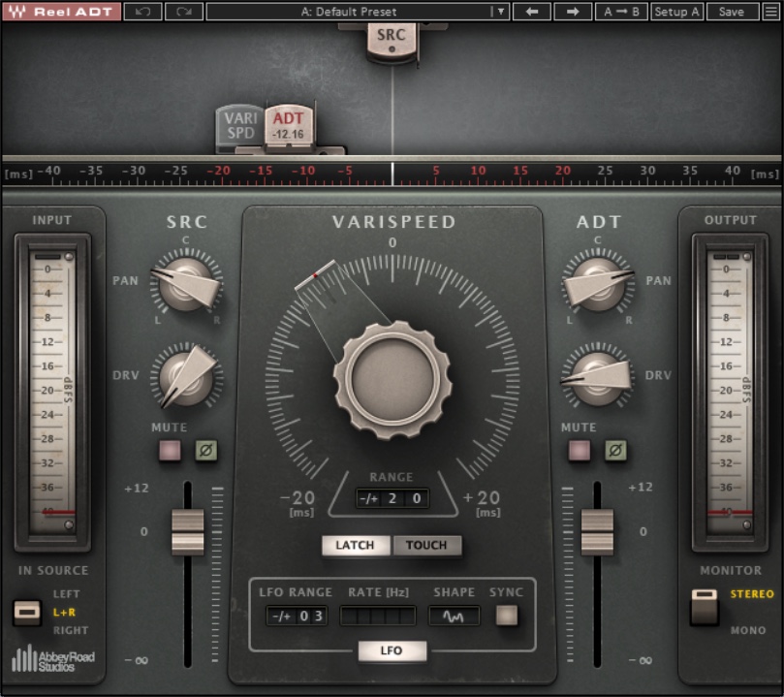This screenshot has width=784, height=697.
Task: Click the ADT level fader handle
Action: (597, 532)
